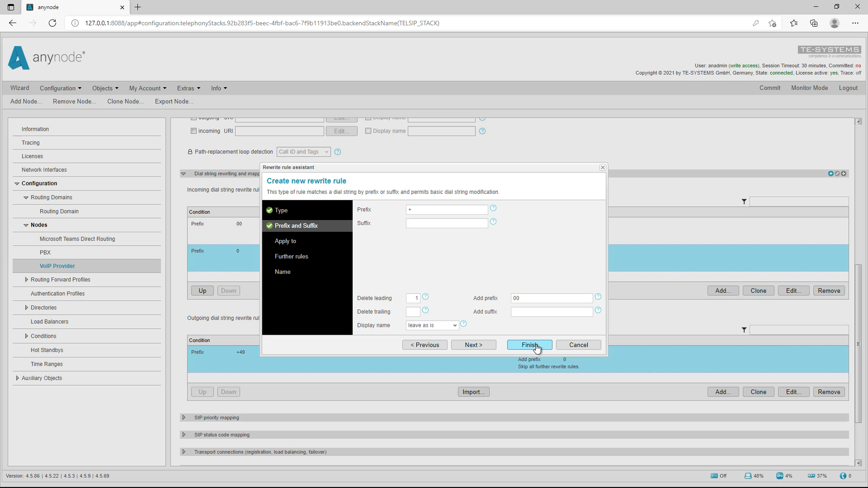Click the Add Node... action
The width and height of the screenshot is (868, 488).
point(26,101)
